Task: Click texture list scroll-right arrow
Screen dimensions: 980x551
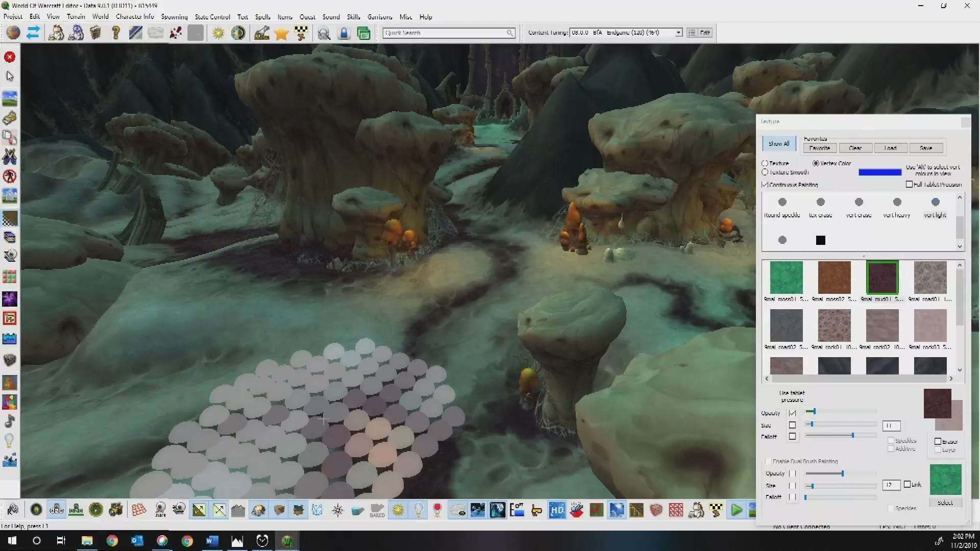Action: [950, 379]
